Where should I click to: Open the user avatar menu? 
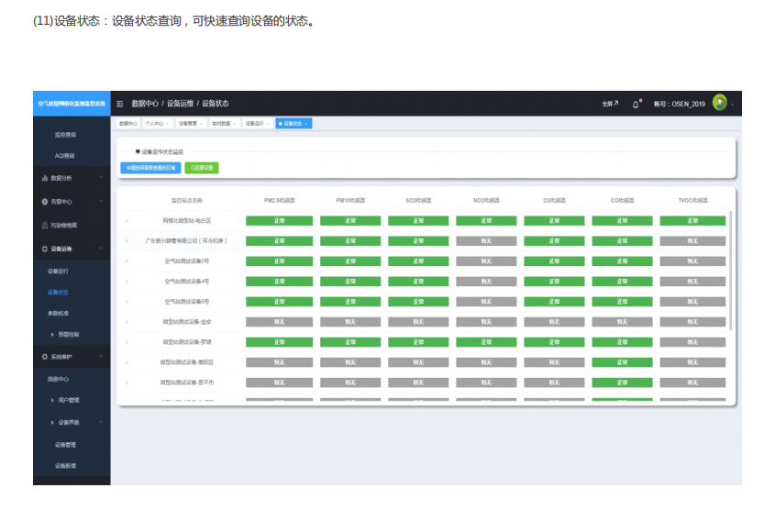click(719, 103)
